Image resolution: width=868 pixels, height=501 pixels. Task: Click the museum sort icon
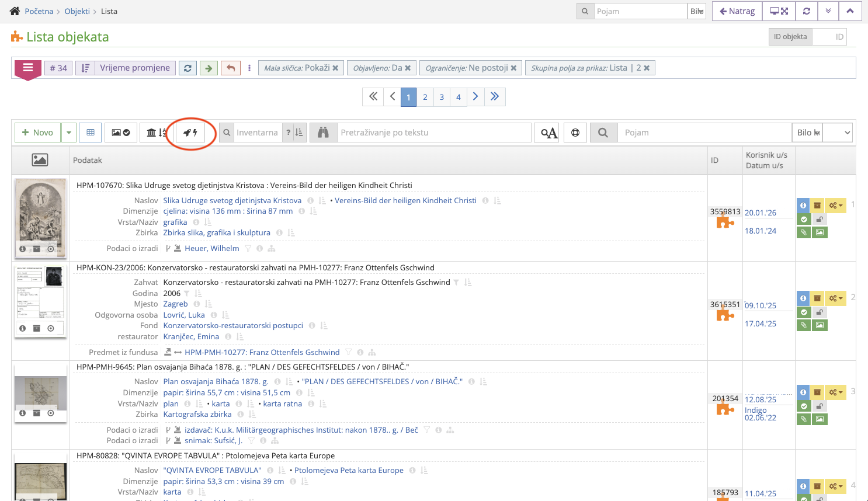tap(157, 133)
